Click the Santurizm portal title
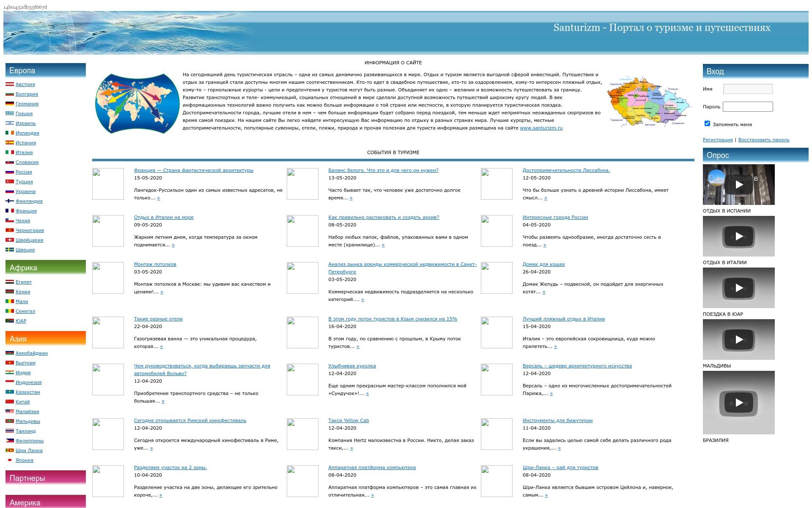This screenshot has height=508, width=812. point(662,28)
